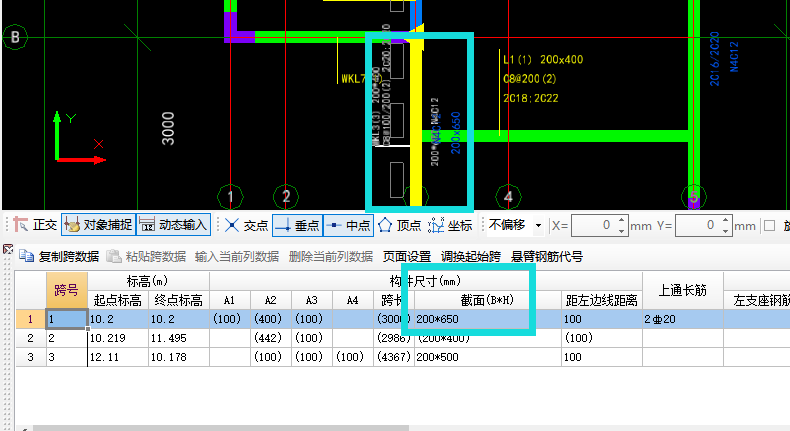Decrease the Y offset with down arrow
Image resolution: width=790 pixels, height=431 pixels.
click(726, 230)
